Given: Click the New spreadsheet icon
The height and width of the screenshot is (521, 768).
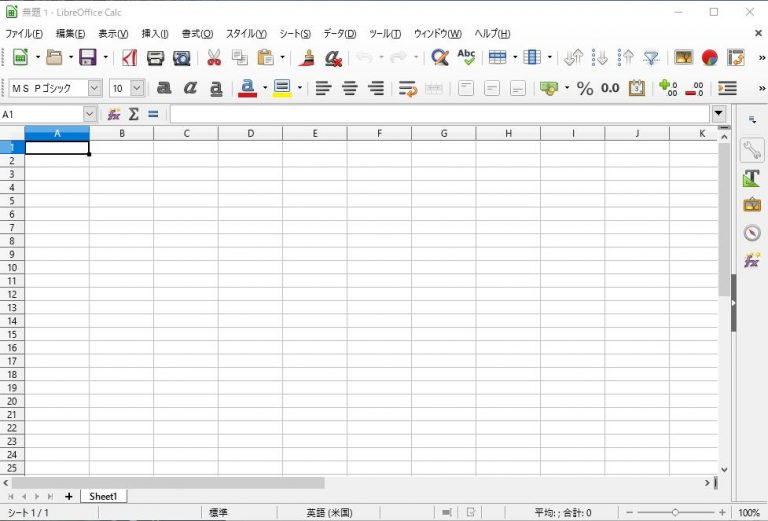Looking at the screenshot, I should pos(21,57).
